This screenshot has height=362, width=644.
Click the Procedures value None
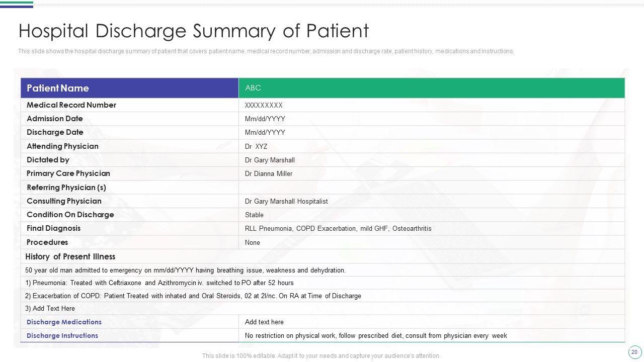click(253, 243)
